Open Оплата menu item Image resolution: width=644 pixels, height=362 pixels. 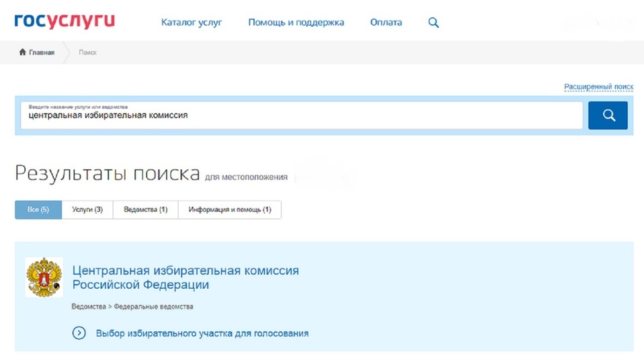point(386,23)
